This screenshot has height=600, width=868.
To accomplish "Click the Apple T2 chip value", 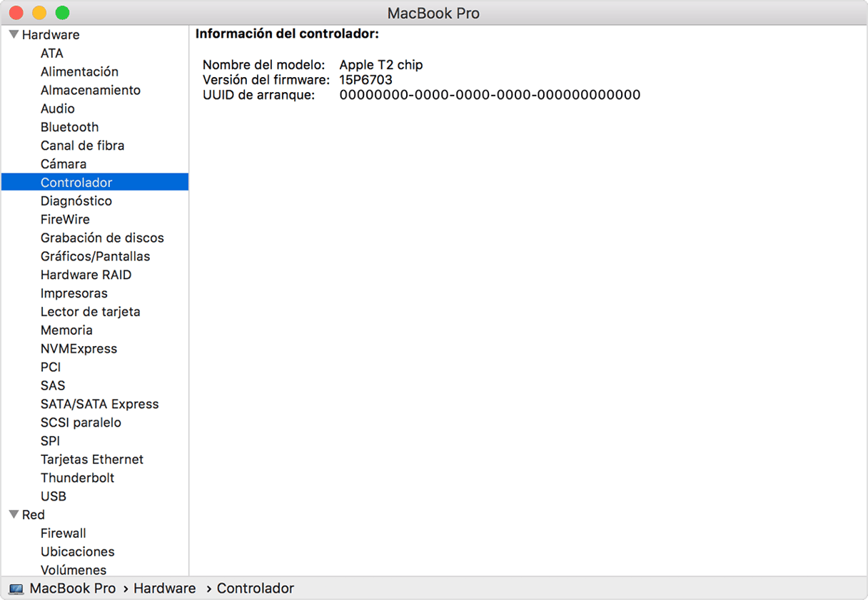I will (380, 65).
